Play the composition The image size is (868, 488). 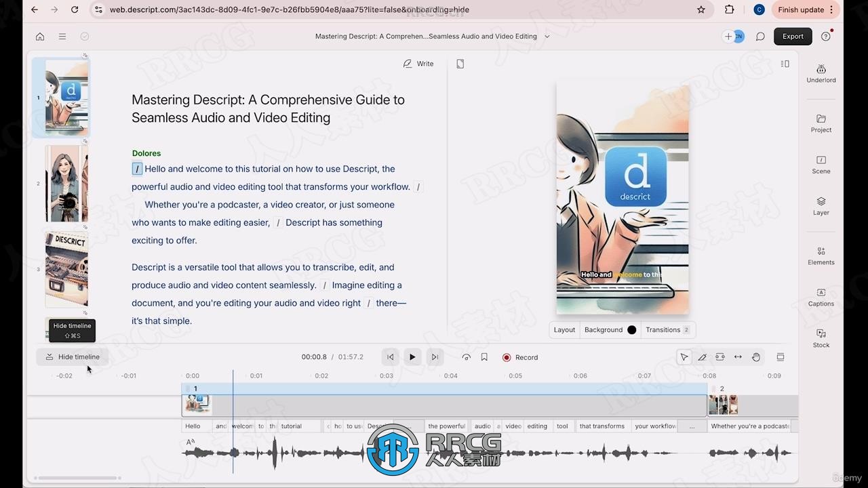click(x=412, y=357)
